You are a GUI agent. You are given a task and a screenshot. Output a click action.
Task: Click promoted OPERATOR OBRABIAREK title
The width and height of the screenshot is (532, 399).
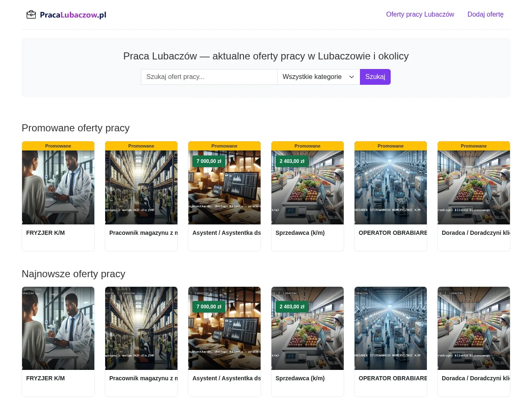coord(393,233)
